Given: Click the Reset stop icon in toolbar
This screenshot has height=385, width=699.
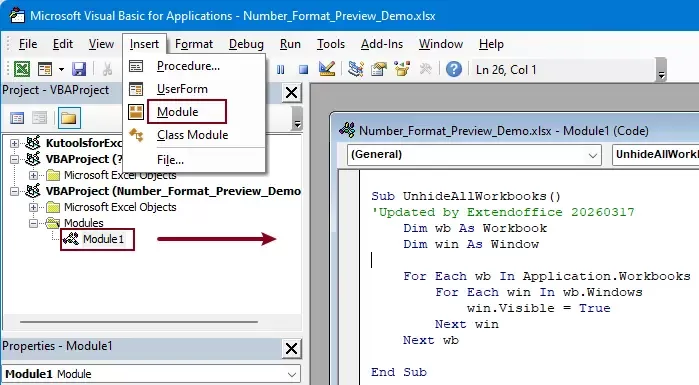Looking at the screenshot, I should pos(304,70).
